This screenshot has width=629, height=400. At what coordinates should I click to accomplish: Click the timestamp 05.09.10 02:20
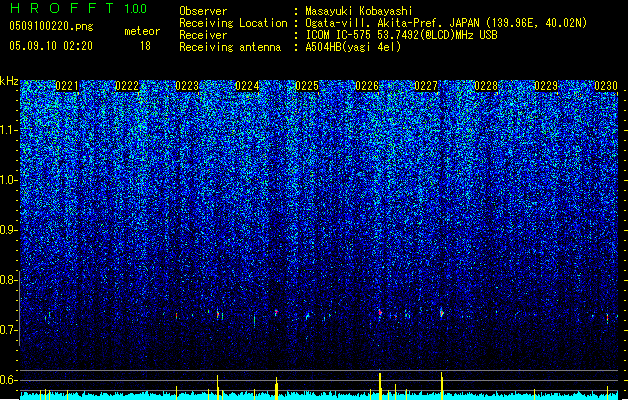pyautogui.click(x=51, y=46)
